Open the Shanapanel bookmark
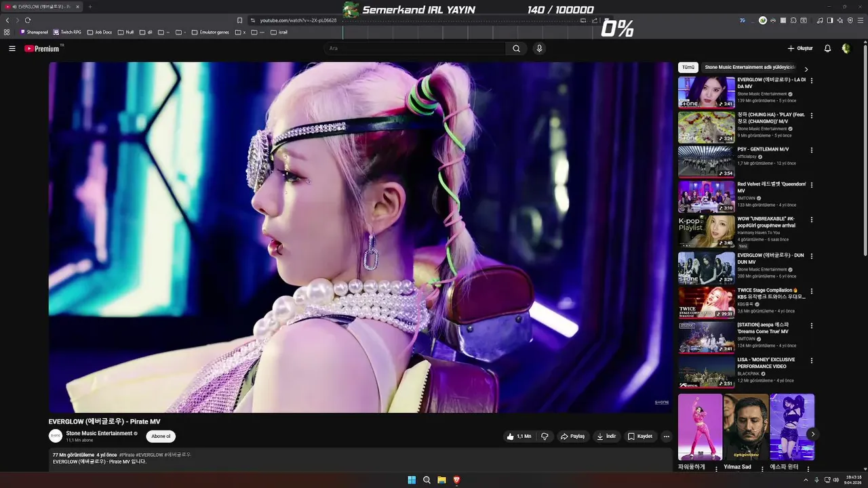868x488 pixels. click(34, 32)
